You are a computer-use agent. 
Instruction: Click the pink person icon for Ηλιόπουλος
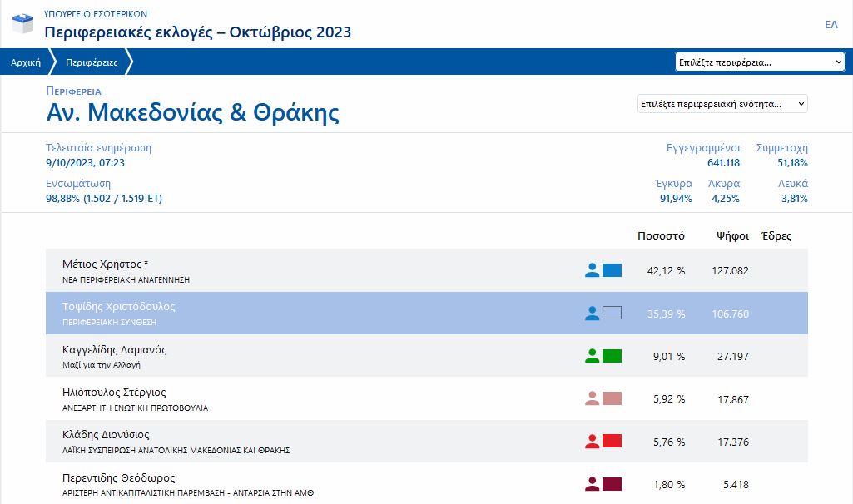[592, 398]
